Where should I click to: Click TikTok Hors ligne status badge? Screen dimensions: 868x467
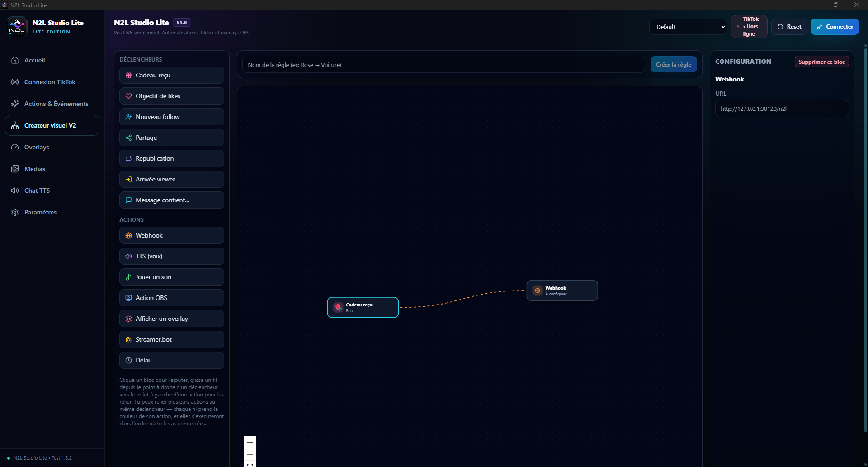749,27
